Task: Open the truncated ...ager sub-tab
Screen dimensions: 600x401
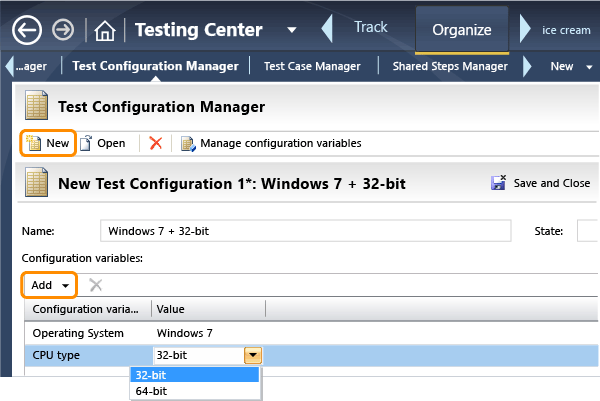Action: [x=31, y=66]
